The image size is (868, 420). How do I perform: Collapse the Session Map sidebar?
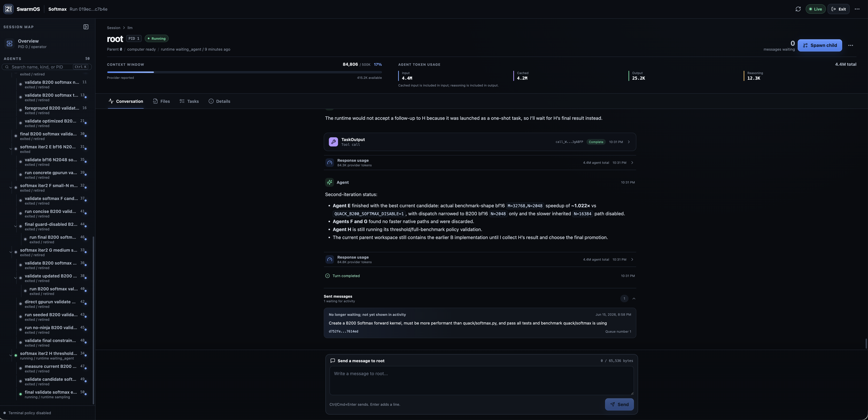[86, 27]
